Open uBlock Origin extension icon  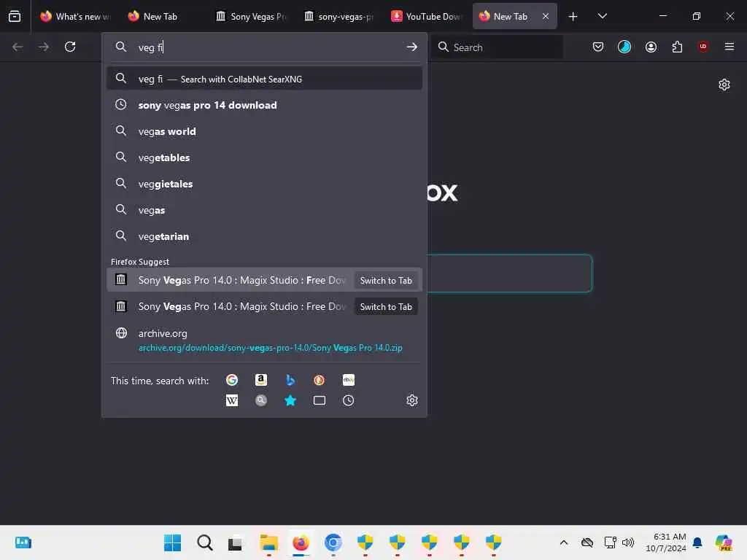(703, 47)
